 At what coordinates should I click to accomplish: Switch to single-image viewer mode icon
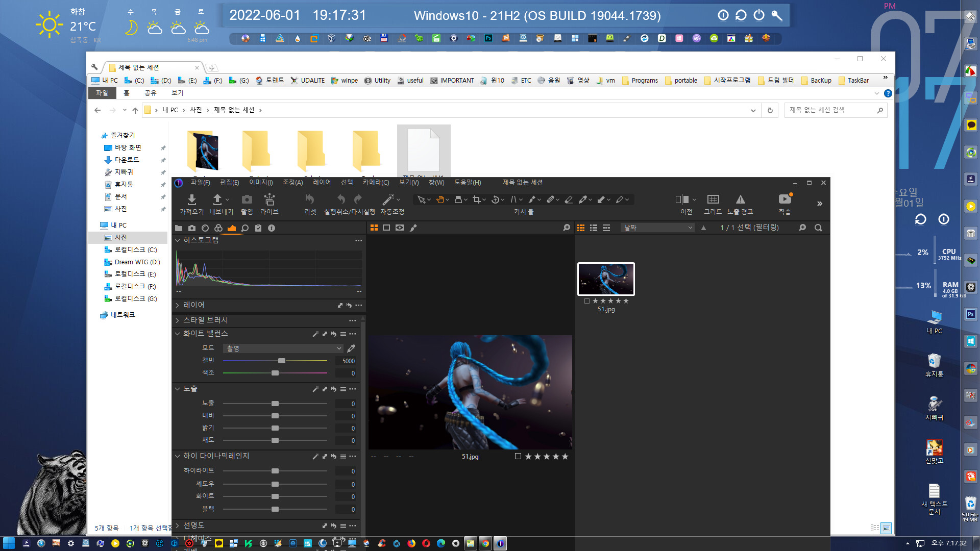386,228
